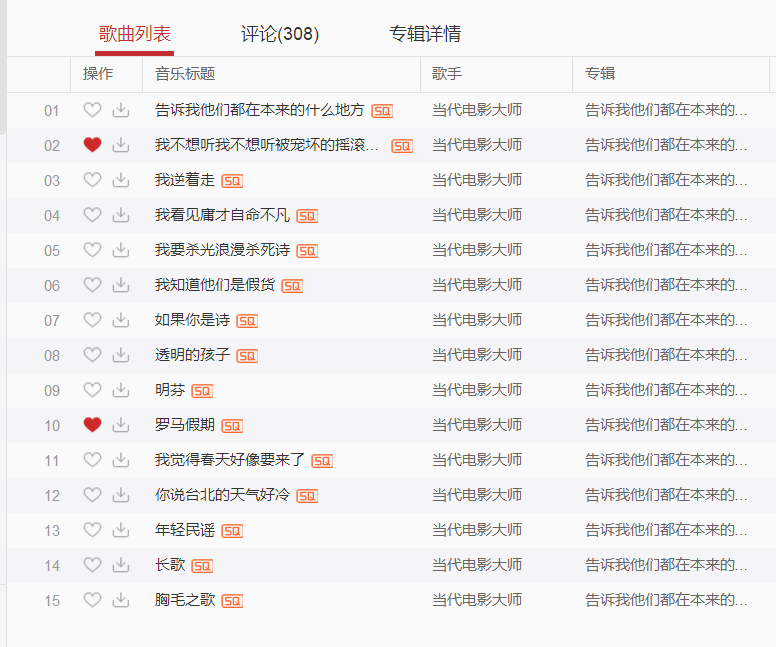Open album link in row 03

coord(666,180)
